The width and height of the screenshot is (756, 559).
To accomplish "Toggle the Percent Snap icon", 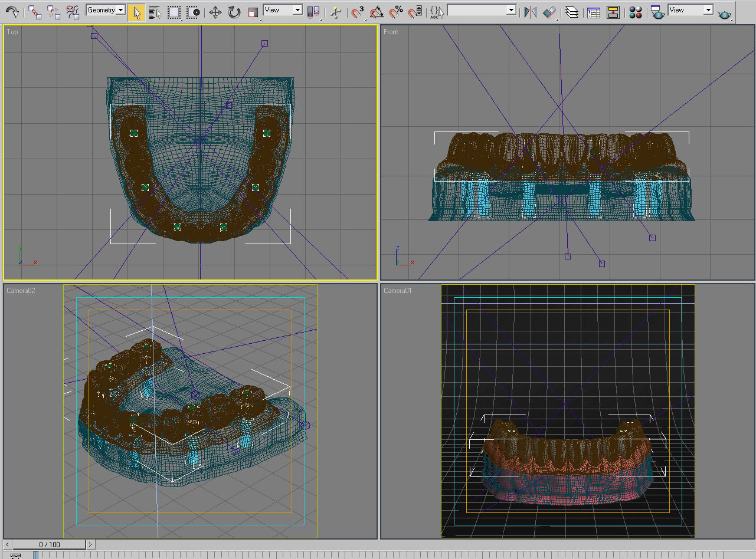I will 396,12.
